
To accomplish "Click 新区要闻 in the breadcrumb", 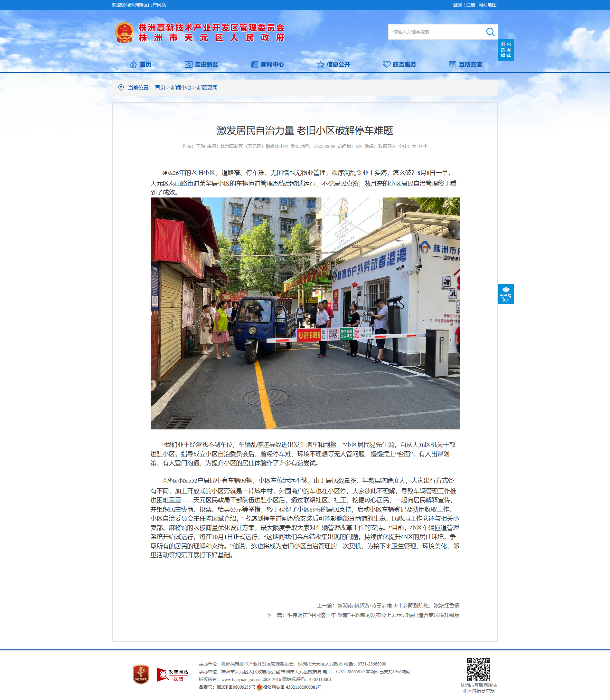I will click(x=207, y=88).
